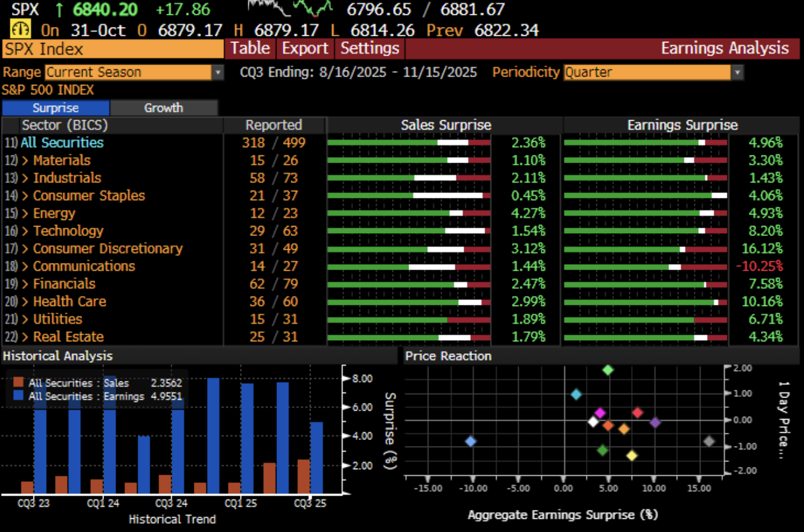804x532 pixels.
Task: Select the blue diamond in Price Reaction
Action: click(x=471, y=441)
